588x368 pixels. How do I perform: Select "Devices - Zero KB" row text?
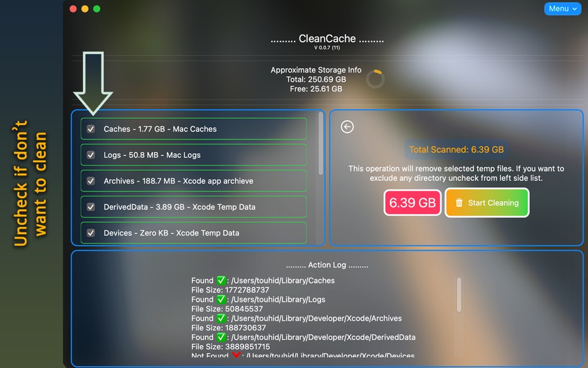pyautogui.click(x=171, y=233)
